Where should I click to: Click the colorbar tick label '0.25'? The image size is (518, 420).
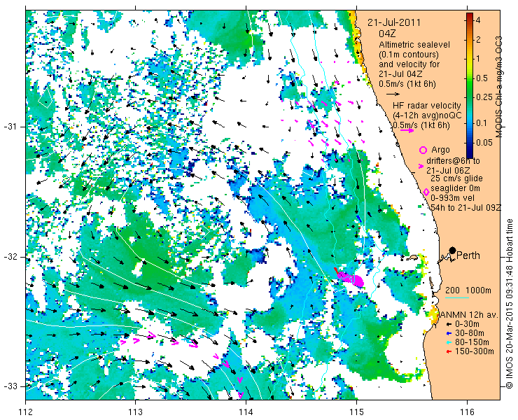click(483, 97)
